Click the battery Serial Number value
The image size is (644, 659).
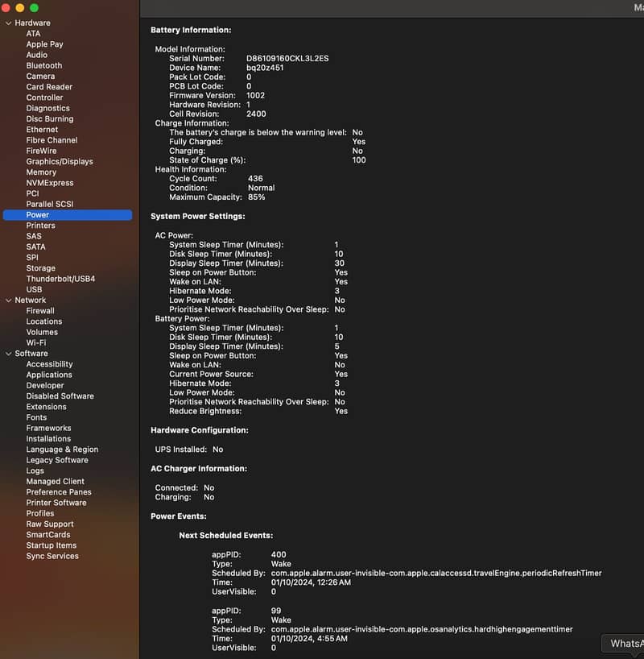point(287,59)
